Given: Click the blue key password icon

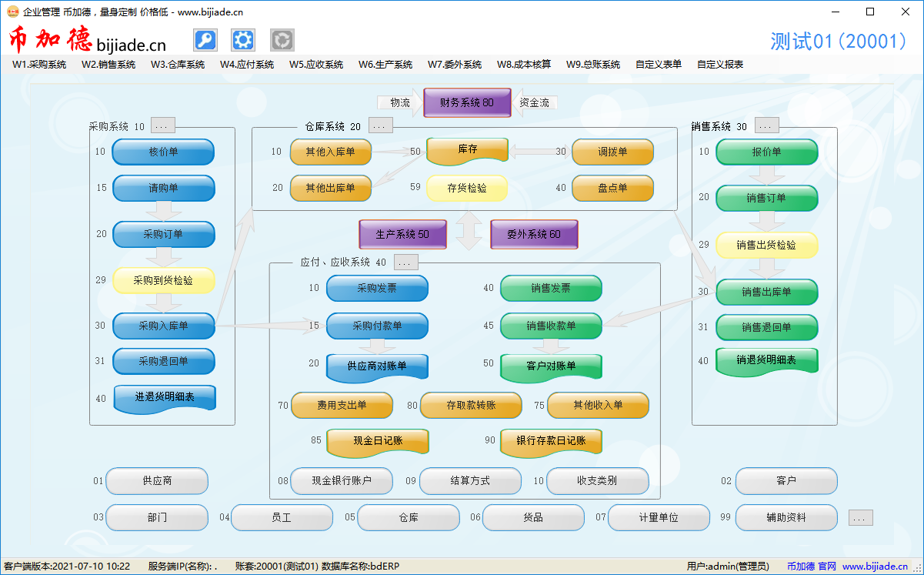Looking at the screenshot, I should pos(205,40).
